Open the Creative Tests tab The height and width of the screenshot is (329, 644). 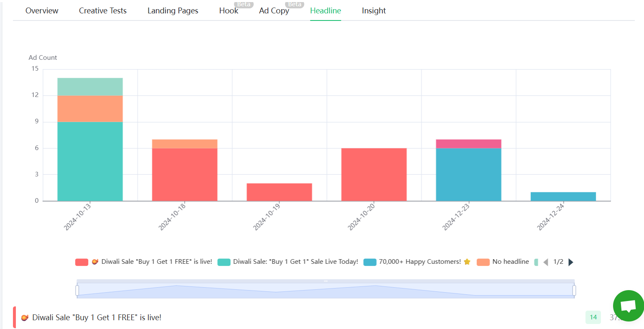point(102,10)
